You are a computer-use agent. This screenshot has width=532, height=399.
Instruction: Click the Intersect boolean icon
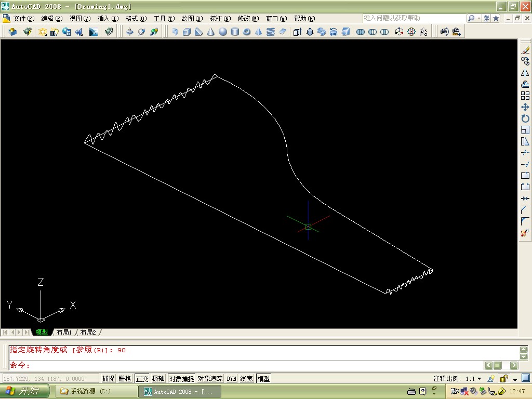point(384,32)
